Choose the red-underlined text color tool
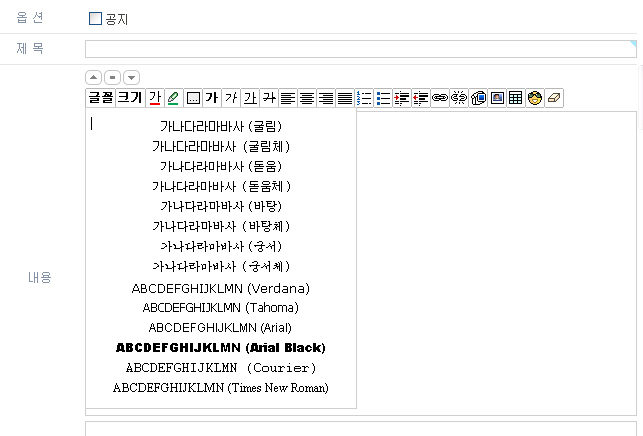 point(155,98)
